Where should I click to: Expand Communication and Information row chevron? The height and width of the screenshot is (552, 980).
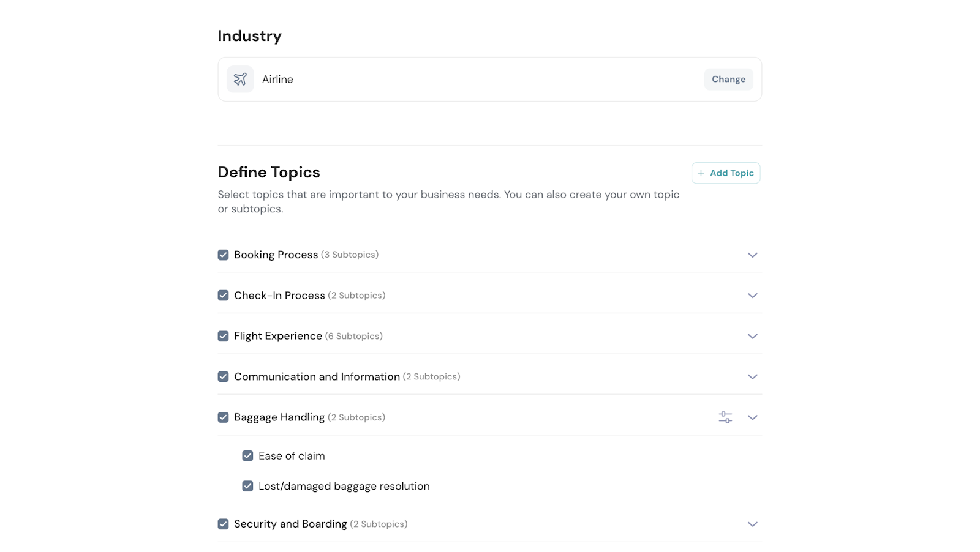click(x=752, y=377)
